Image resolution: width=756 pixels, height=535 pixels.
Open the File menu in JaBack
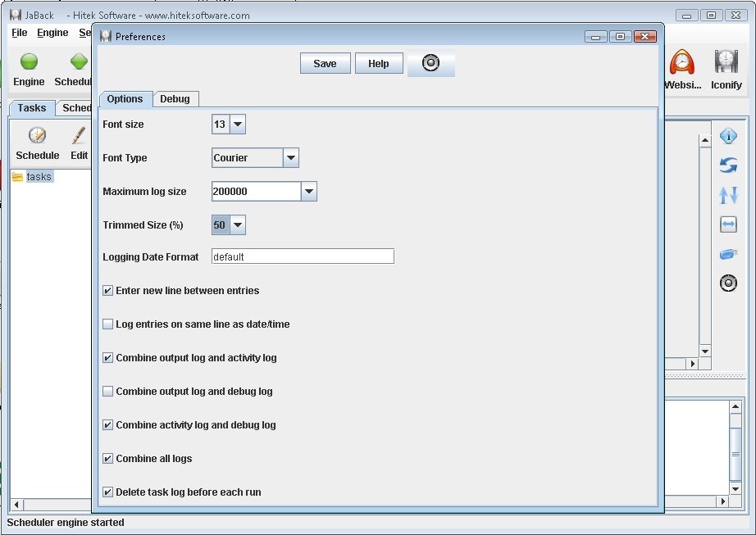[x=20, y=33]
